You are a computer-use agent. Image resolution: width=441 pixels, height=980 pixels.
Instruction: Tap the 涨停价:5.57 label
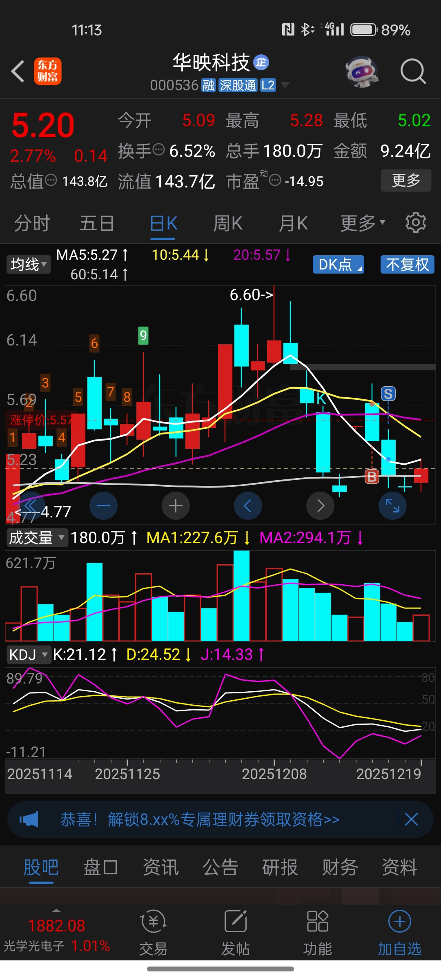coord(41,419)
